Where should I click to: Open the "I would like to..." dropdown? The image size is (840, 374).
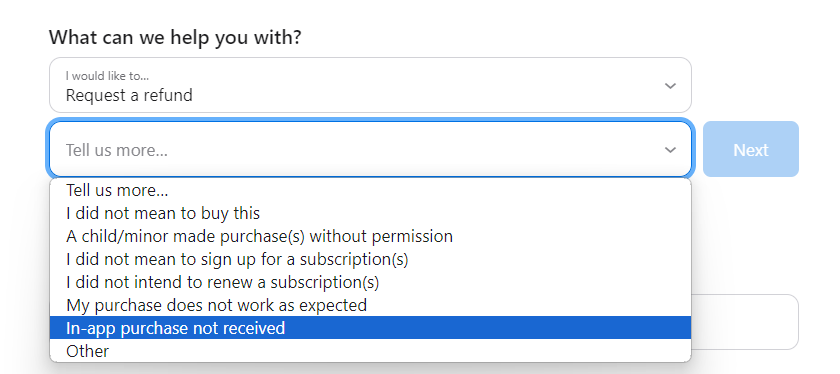pos(370,85)
